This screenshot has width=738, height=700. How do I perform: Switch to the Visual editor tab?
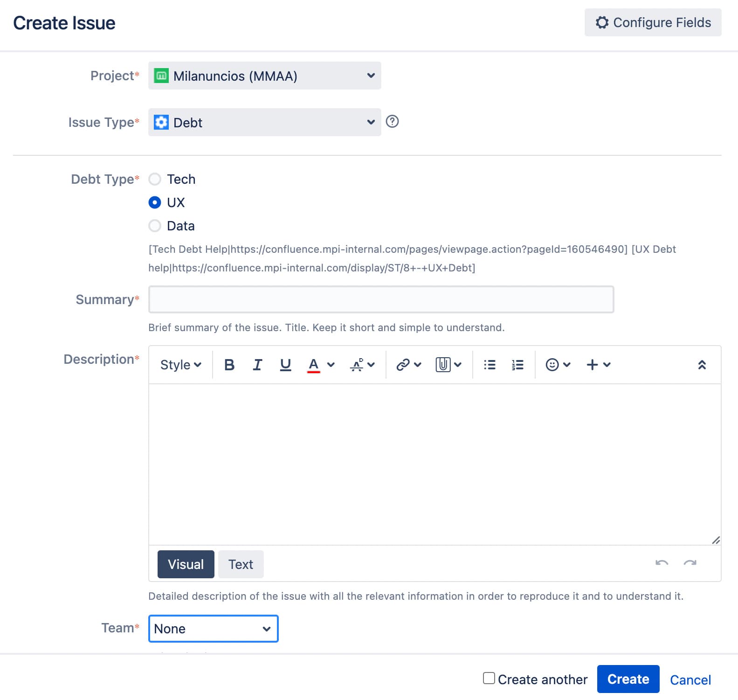click(186, 564)
